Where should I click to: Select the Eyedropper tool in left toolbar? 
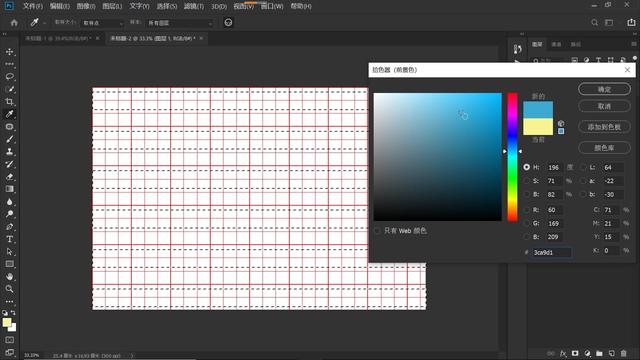coord(9,114)
